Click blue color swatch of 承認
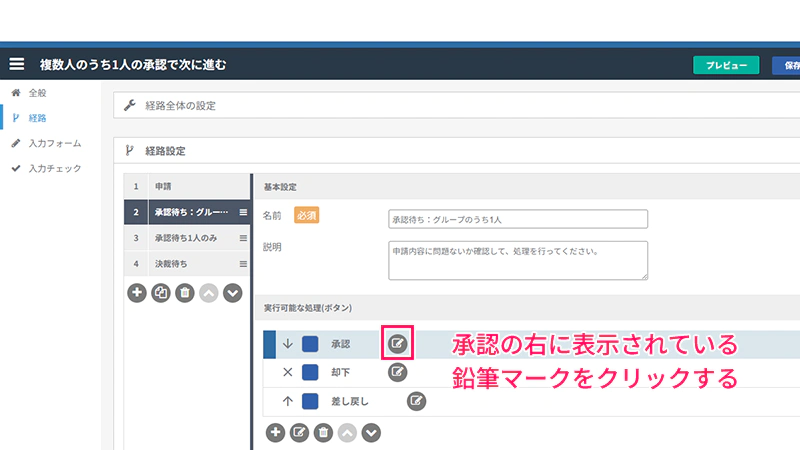 (x=310, y=344)
